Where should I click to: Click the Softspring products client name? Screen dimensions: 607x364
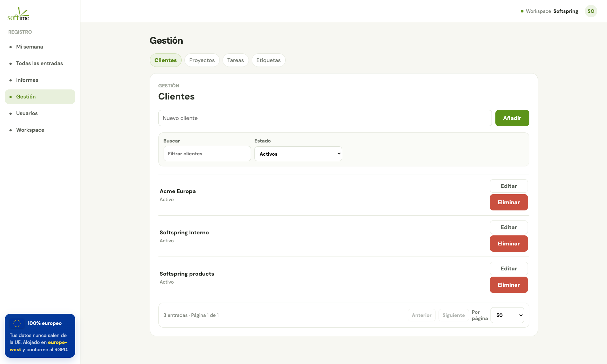(x=187, y=274)
